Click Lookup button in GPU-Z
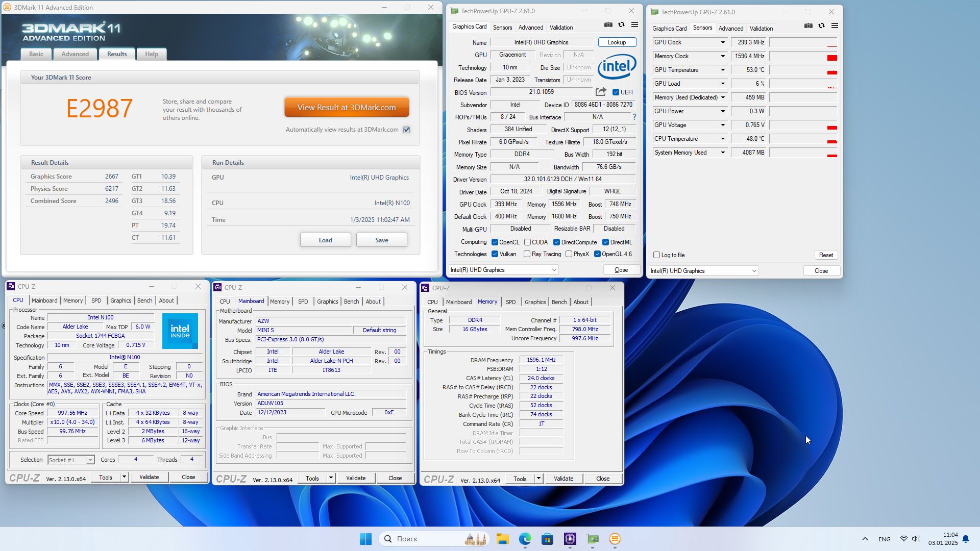This screenshot has height=551, width=980. pos(617,42)
